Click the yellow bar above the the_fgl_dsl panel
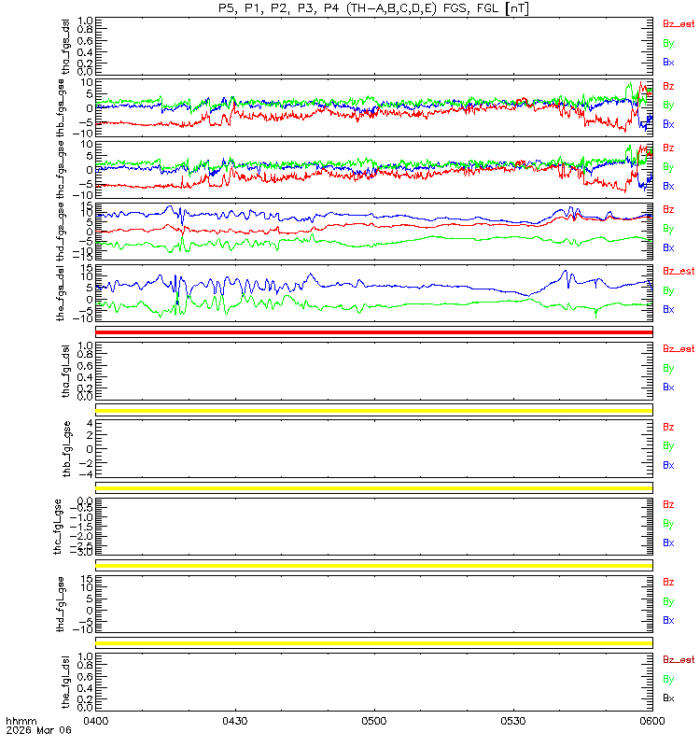Screen dimensions: 700x747 point(374,643)
